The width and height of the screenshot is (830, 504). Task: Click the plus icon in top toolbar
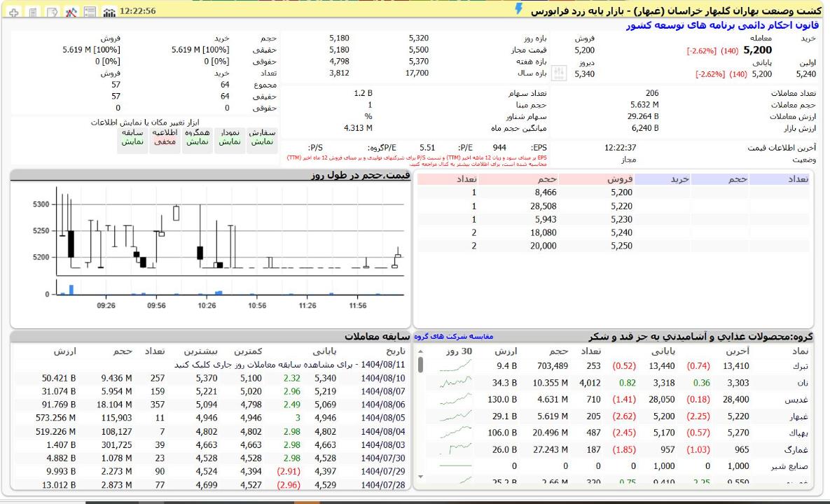[14, 12]
